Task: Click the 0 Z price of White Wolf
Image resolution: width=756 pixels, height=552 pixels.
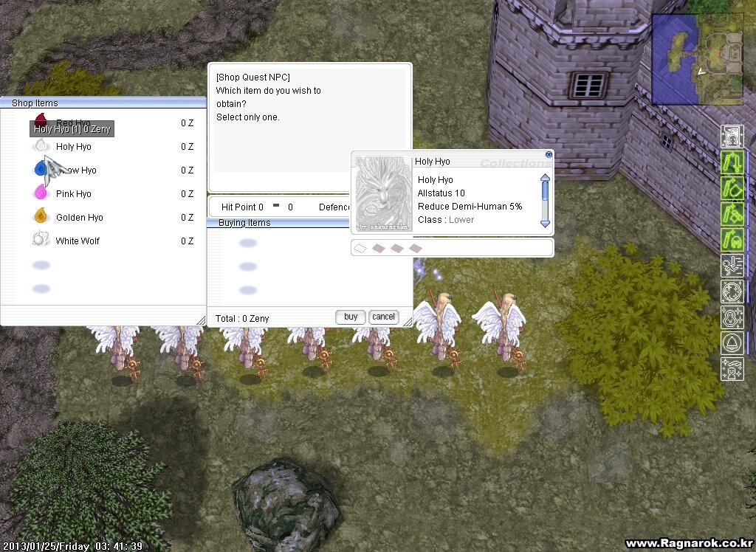Action: click(x=187, y=241)
